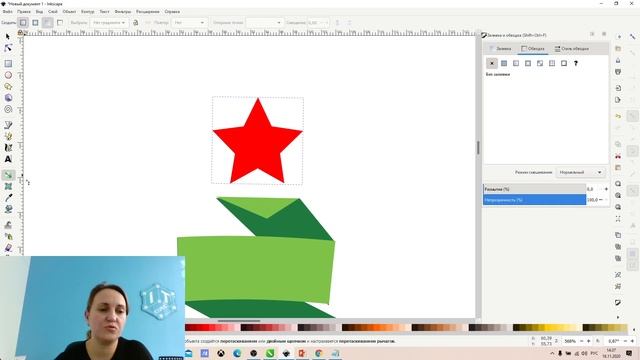Open the blend mode dropdown
The height and width of the screenshot is (360, 640).
pos(580,173)
